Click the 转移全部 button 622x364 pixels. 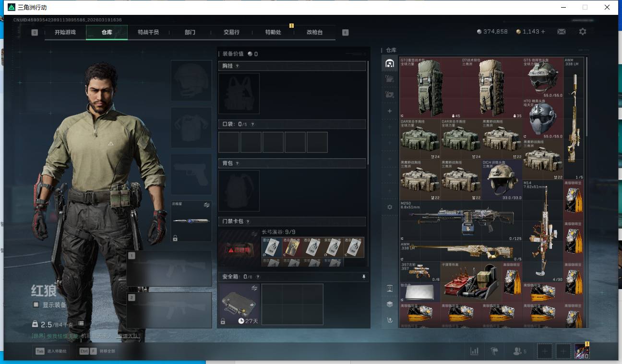(x=97, y=351)
